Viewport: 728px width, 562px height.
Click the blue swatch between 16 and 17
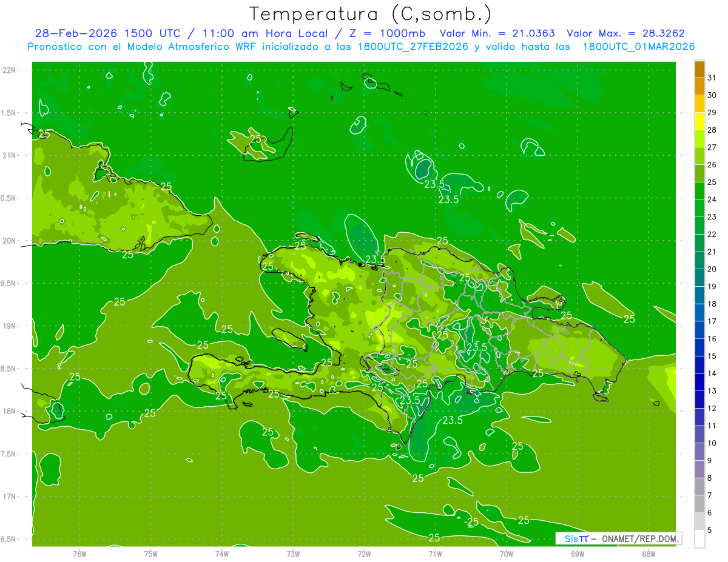699,330
